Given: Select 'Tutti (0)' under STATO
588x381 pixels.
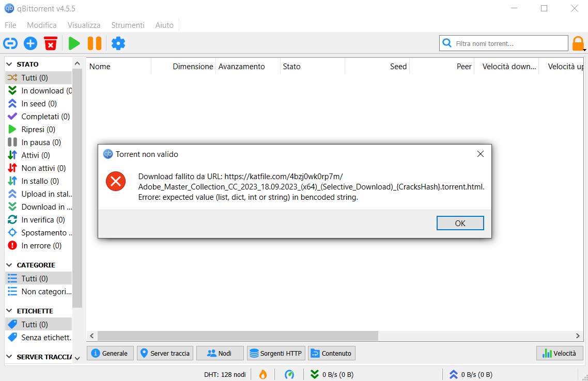Looking at the screenshot, I should coord(39,78).
